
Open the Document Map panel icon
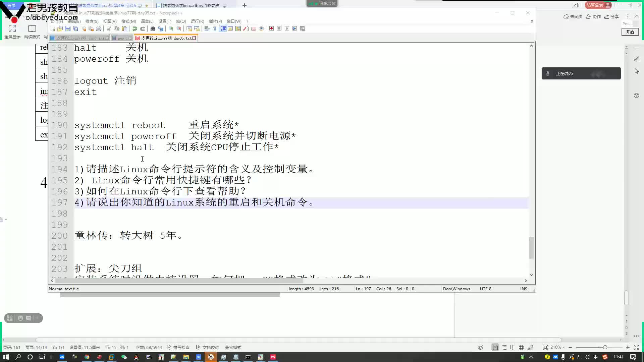(238, 28)
